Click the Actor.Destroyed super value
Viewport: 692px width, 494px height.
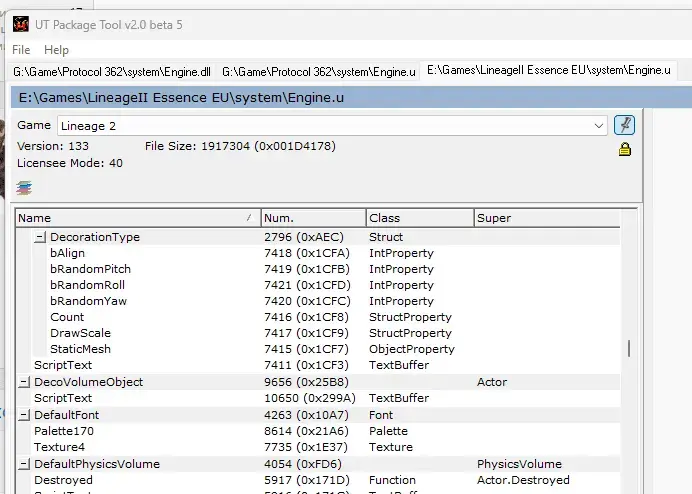click(x=523, y=480)
